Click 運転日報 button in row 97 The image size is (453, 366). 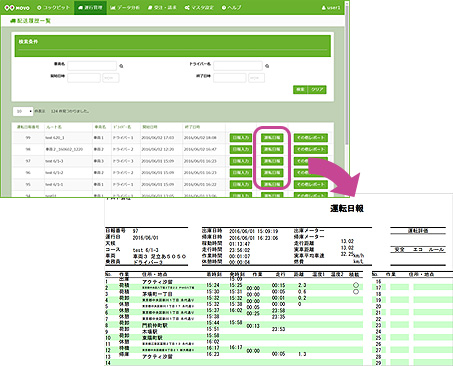[272, 161]
